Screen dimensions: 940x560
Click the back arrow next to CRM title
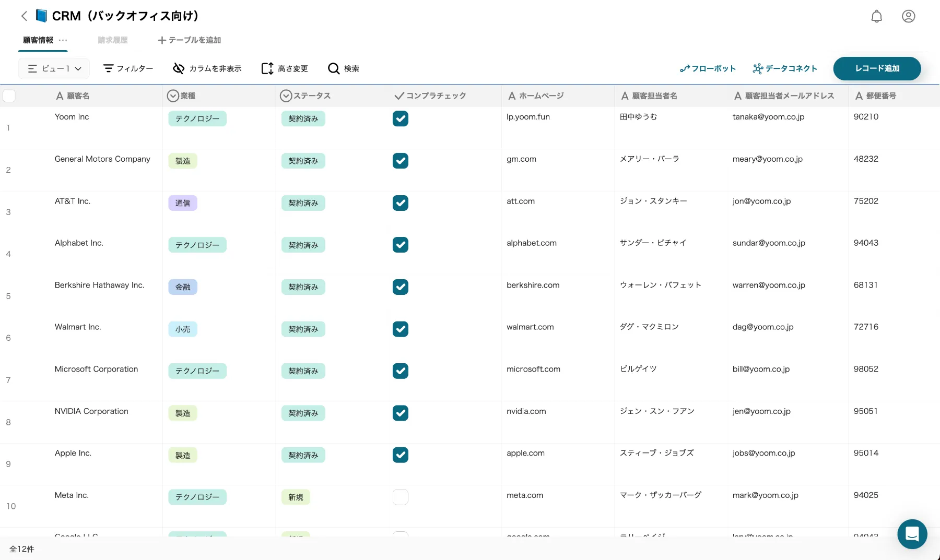click(24, 16)
